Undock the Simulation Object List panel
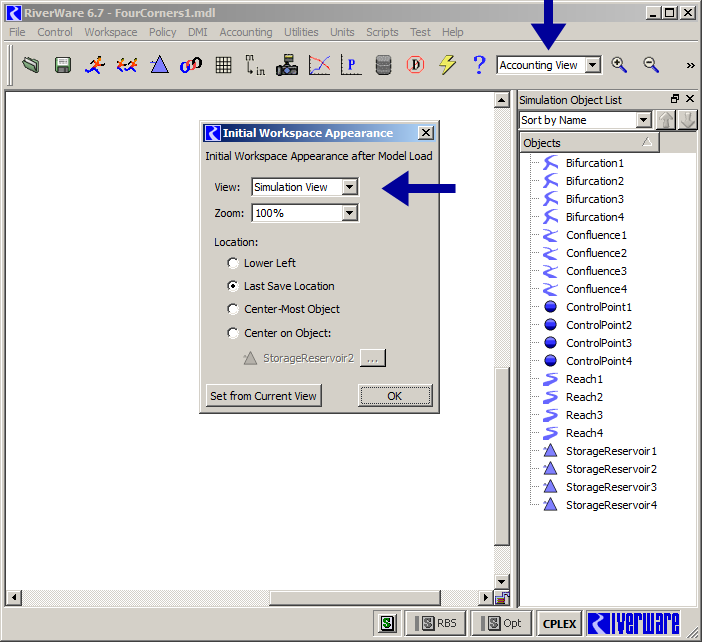This screenshot has height=642, width=702. (675, 98)
